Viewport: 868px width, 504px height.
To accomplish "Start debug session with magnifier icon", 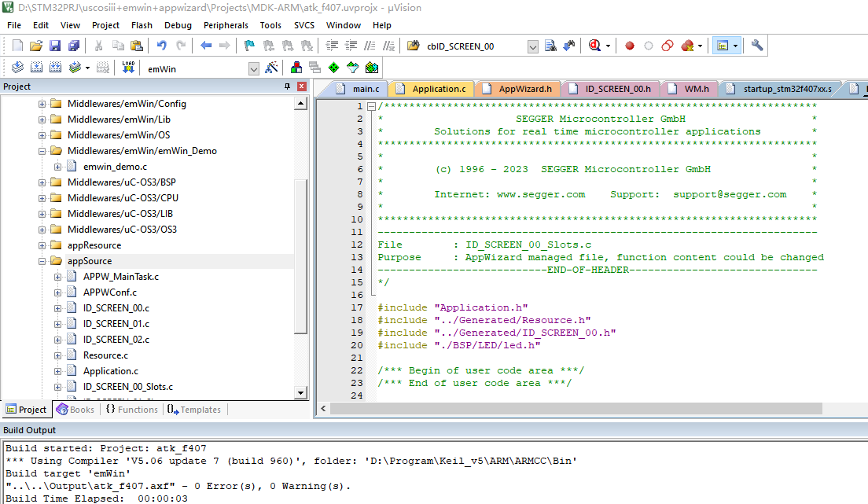I will (594, 46).
